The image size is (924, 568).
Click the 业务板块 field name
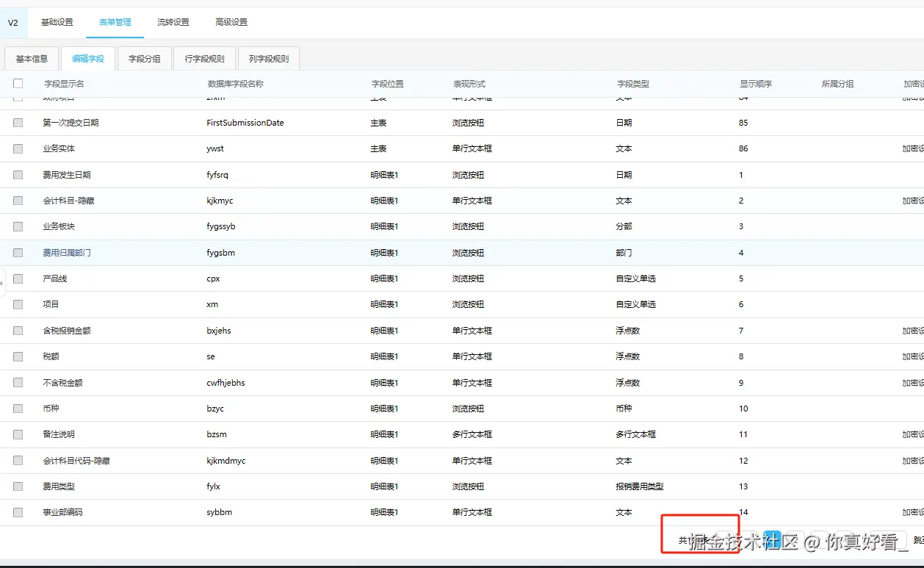59,226
